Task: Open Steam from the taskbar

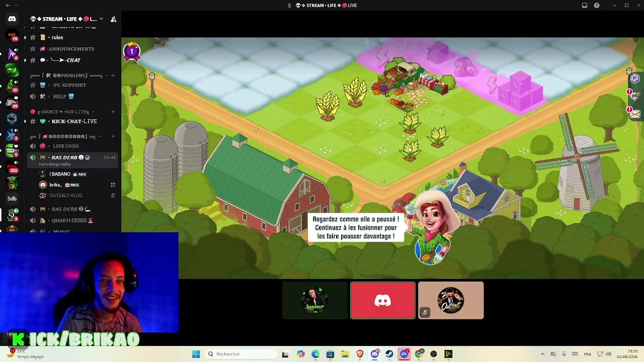Action: (x=389, y=354)
